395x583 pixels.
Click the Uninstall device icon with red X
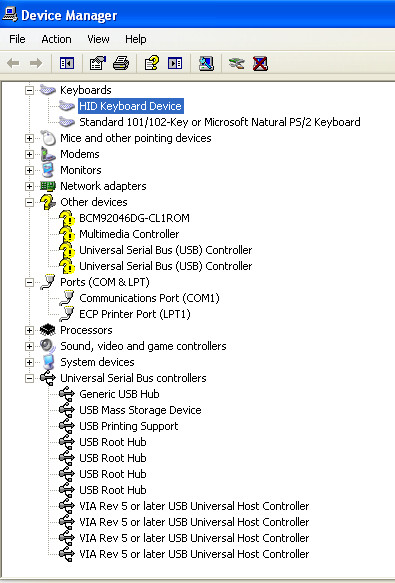click(260, 63)
